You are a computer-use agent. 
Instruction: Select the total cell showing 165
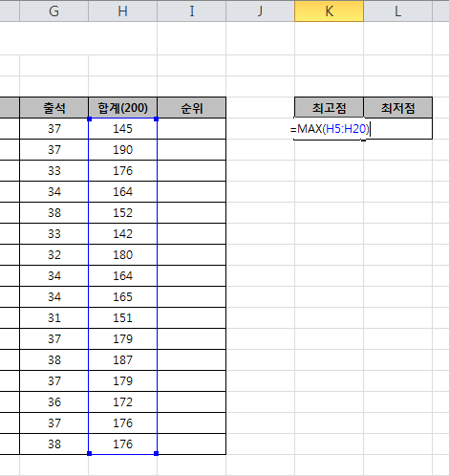[x=122, y=297]
